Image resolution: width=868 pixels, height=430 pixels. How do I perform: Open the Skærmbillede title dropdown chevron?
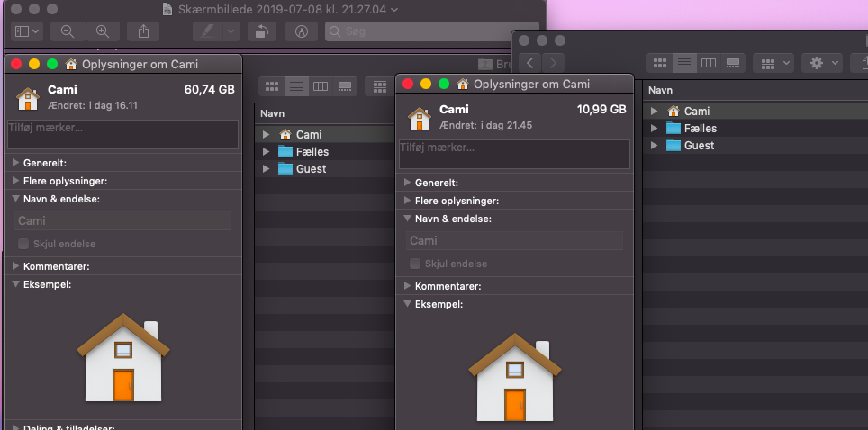click(x=394, y=9)
